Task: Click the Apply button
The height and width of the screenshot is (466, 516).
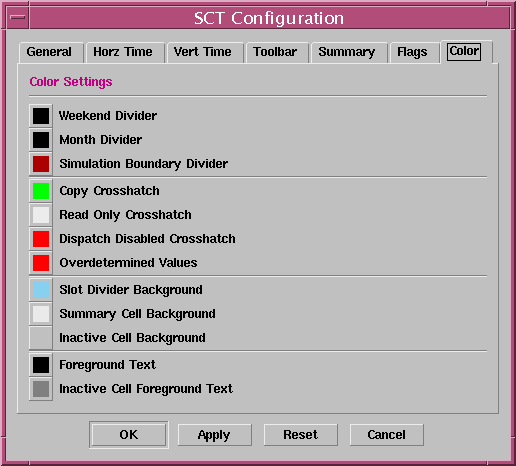Action: 214,435
